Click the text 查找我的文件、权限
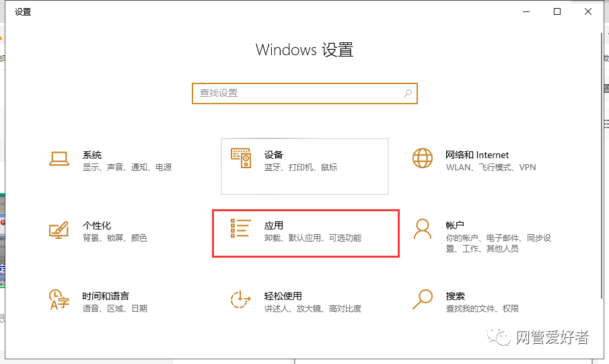 pyautogui.click(x=482, y=308)
